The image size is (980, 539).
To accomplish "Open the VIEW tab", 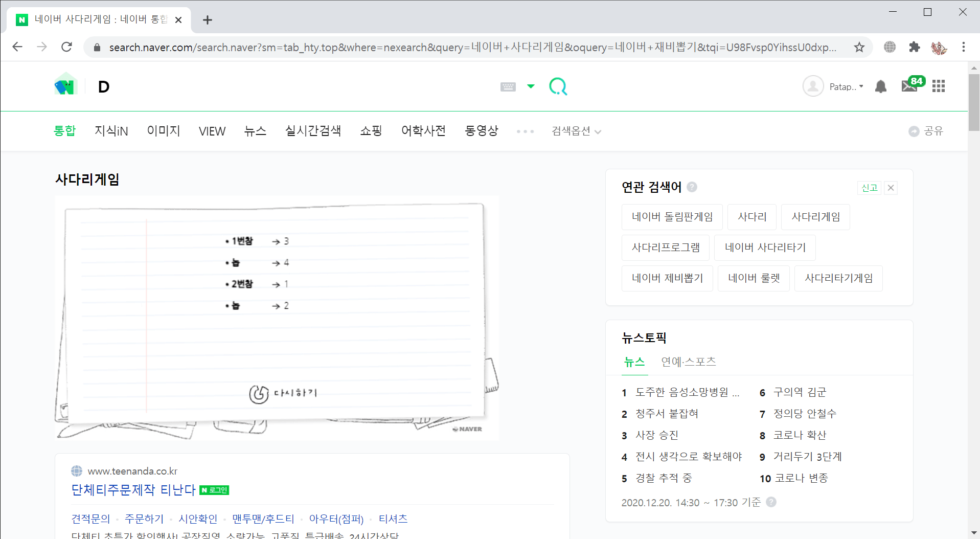I will click(212, 131).
